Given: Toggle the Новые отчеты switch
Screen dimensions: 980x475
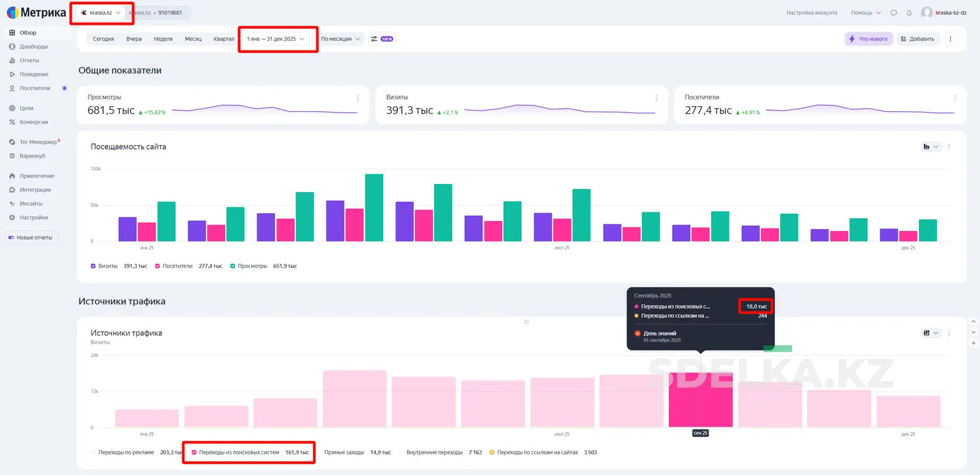Looking at the screenshot, I should [11, 238].
